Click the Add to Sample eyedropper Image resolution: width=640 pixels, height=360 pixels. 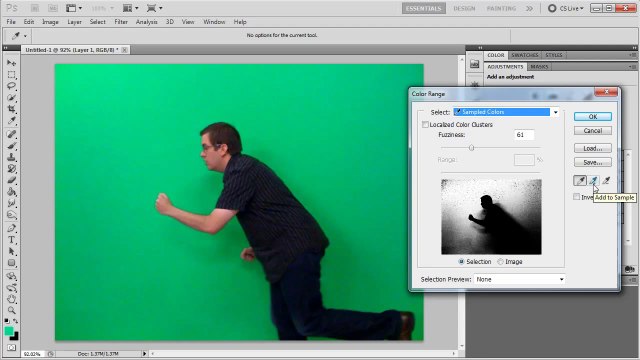(x=593, y=180)
